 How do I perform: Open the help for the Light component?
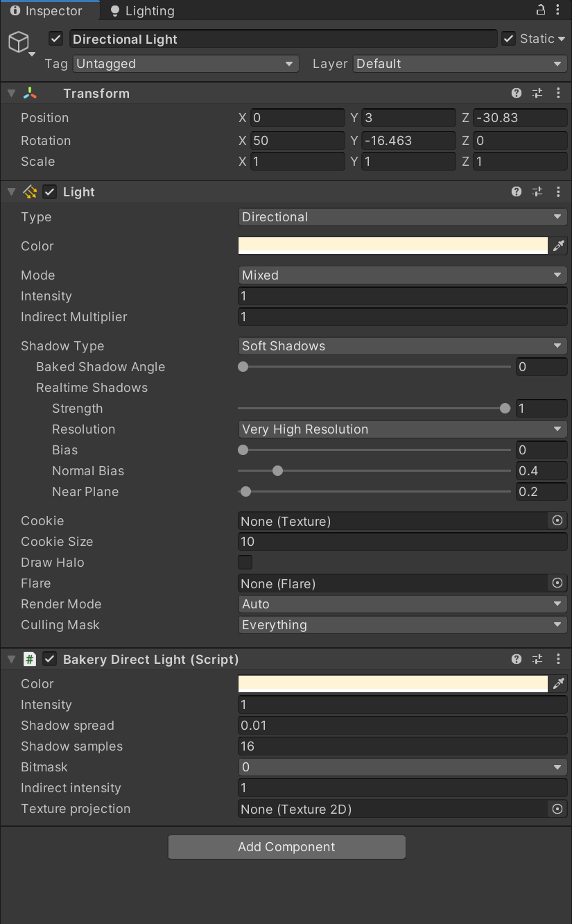tap(516, 191)
